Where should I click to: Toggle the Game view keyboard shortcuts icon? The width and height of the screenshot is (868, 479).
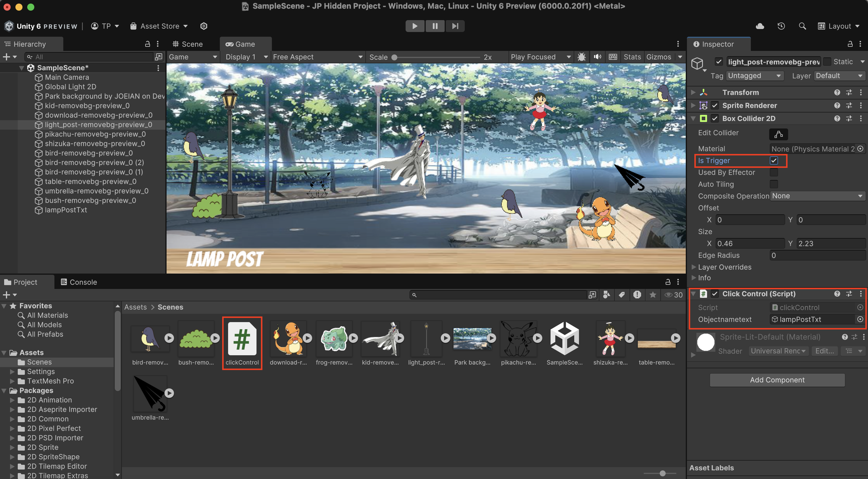[x=613, y=57]
